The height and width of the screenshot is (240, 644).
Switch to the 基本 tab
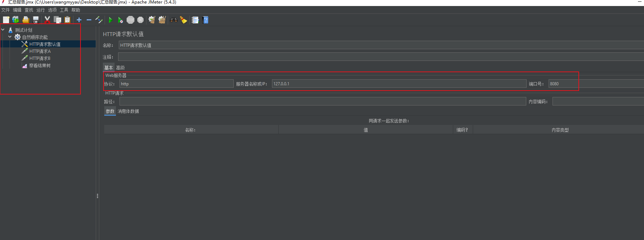(x=109, y=68)
